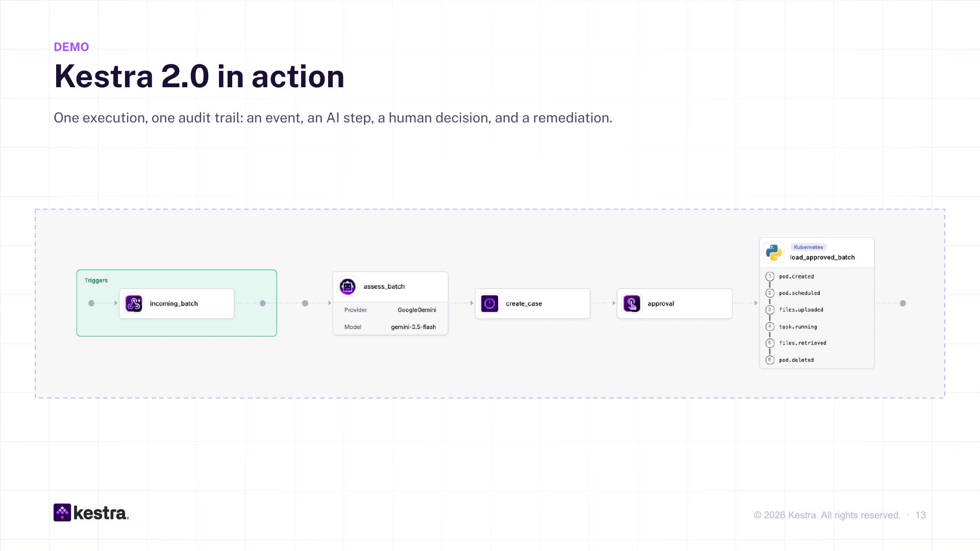The height and width of the screenshot is (551, 980).
Task: Click step 5 circle next to files.retrieved
Action: [770, 343]
